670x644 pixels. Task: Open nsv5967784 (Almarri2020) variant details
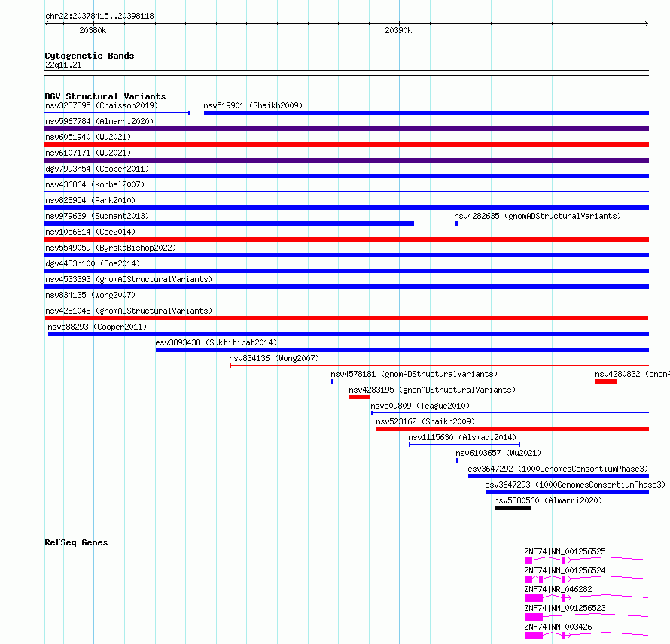point(99,121)
